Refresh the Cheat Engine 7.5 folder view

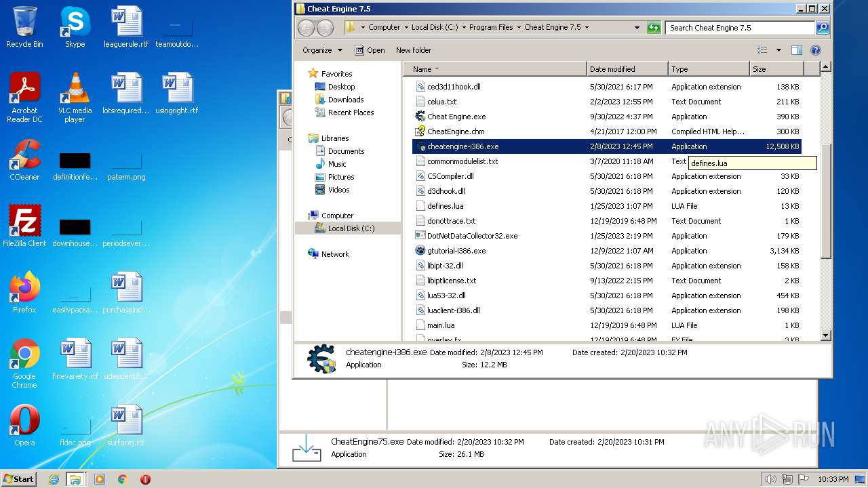click(x=654, y=28)
